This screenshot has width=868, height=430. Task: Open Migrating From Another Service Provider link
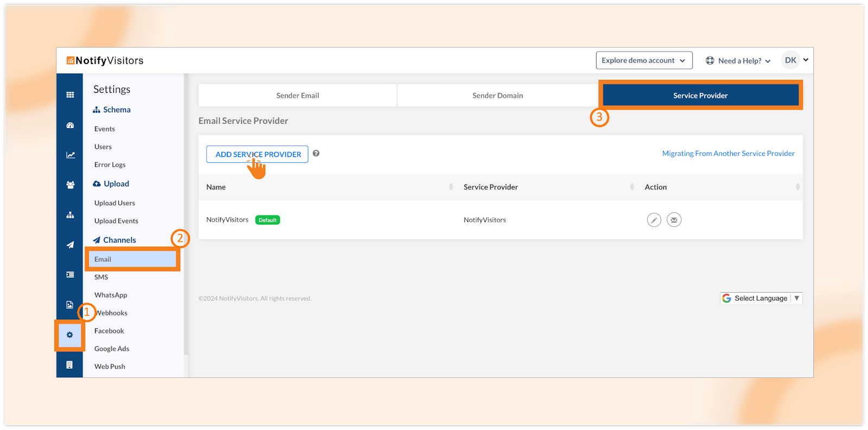tap(728, 154)
